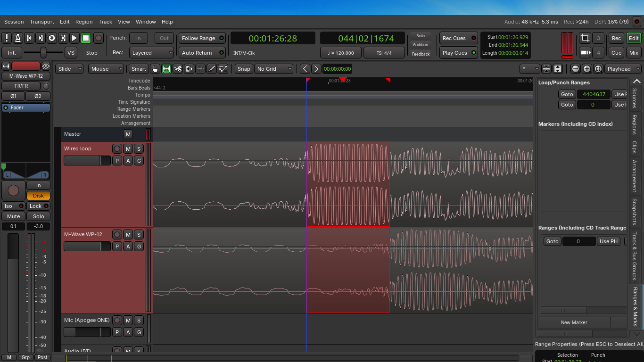Viewport: 644px width, 362px height.
Task: Start playback with the Play button
Action: tap(74, 38)
